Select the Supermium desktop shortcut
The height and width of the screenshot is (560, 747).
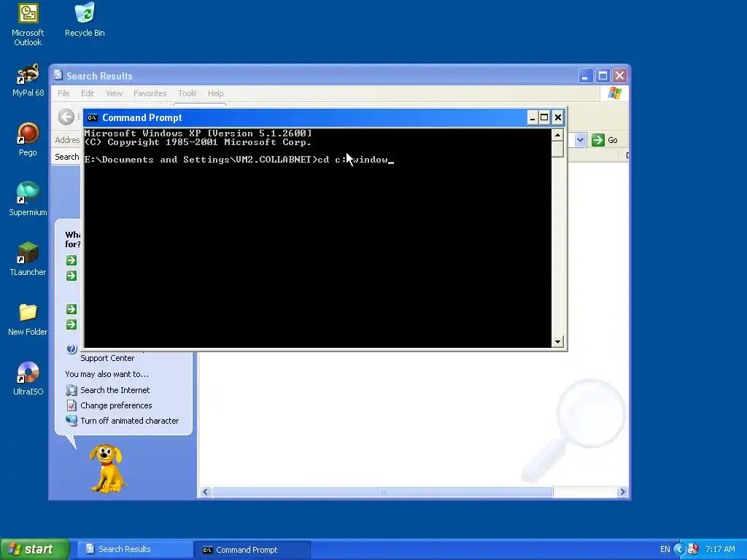28,199
